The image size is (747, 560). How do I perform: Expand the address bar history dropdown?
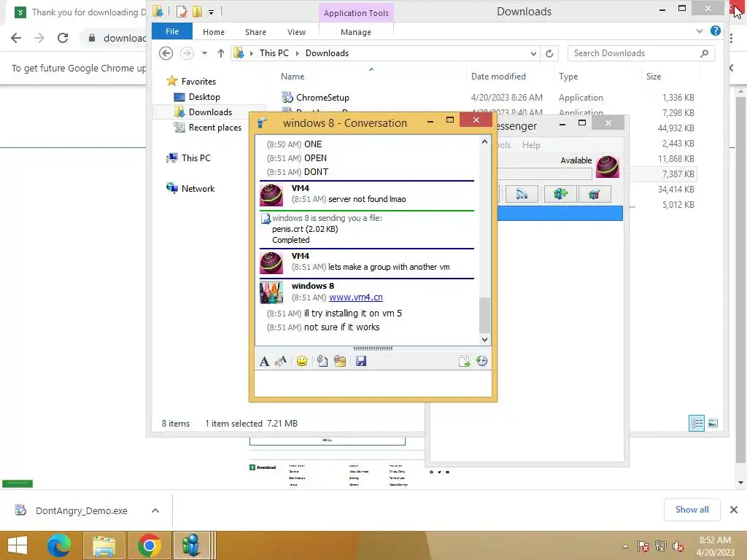(533, 53)
